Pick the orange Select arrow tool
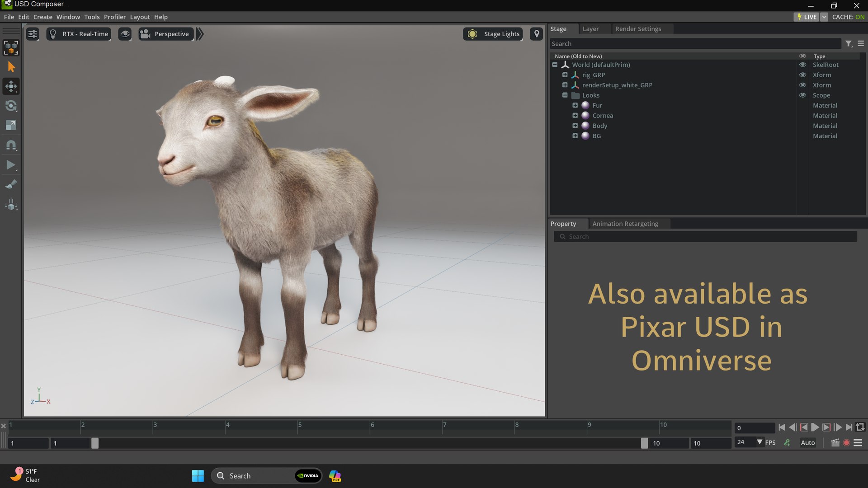Viewport: 868px width, 488px height. point(11,67)
